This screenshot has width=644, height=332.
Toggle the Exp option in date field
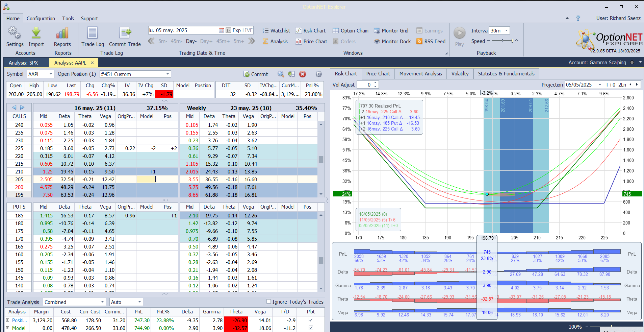(x=237, y=30)
